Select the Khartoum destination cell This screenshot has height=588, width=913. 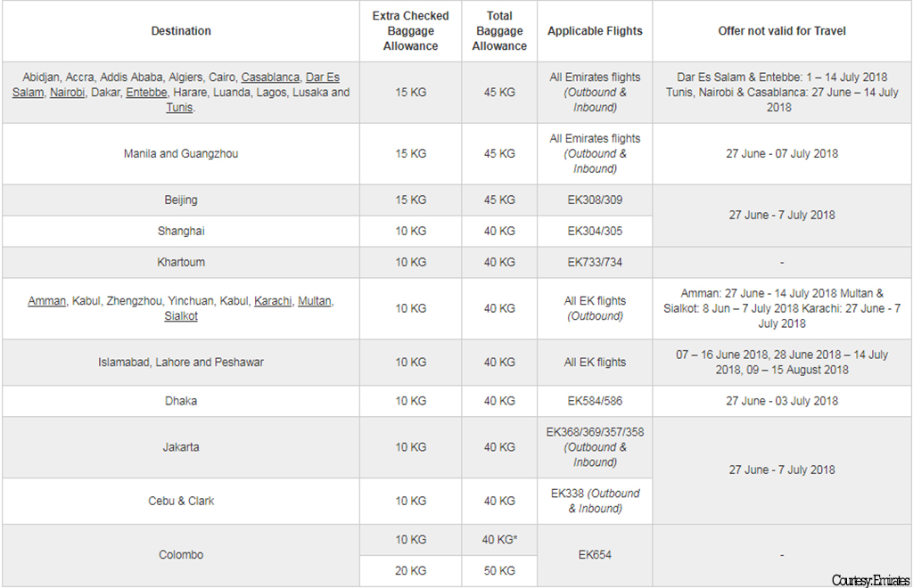tap(181, 263)
